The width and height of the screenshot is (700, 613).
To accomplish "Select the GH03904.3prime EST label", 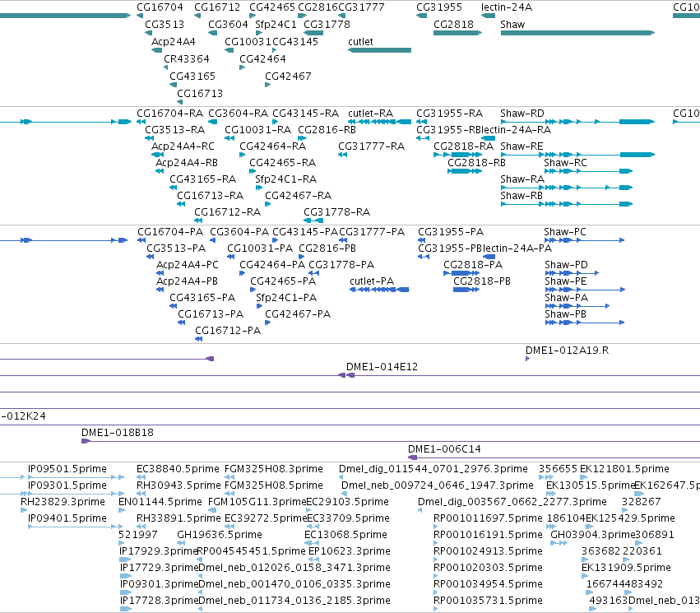I will (x=593, y=535).
